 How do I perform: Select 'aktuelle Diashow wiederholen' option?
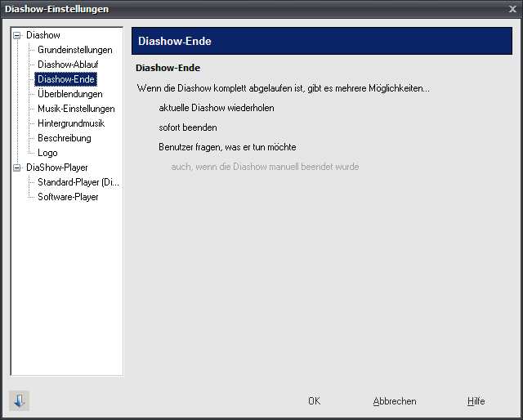pos(217,108)
